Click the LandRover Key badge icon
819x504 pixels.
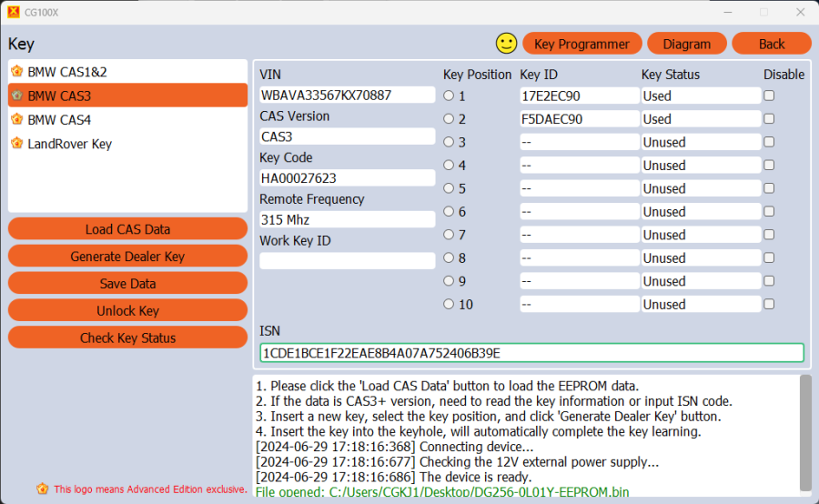click(16, 144)
